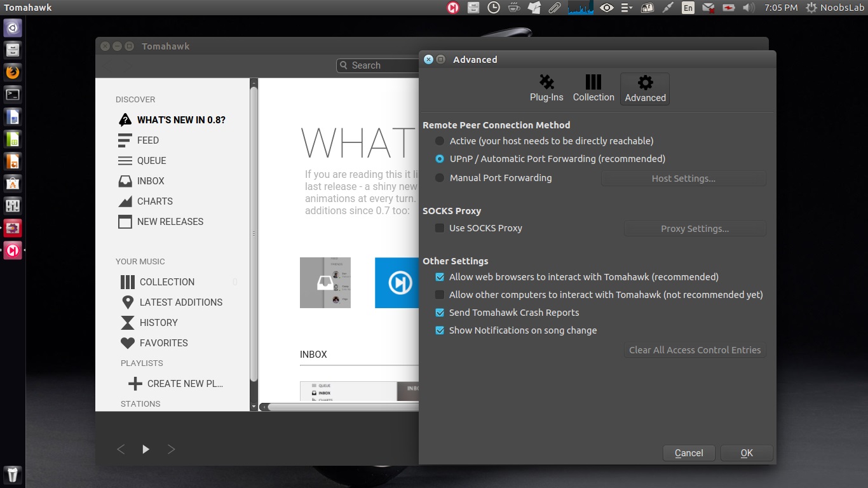Uncheck Allow web browsers to interact
Screen dimensions: 868x488
439,277
